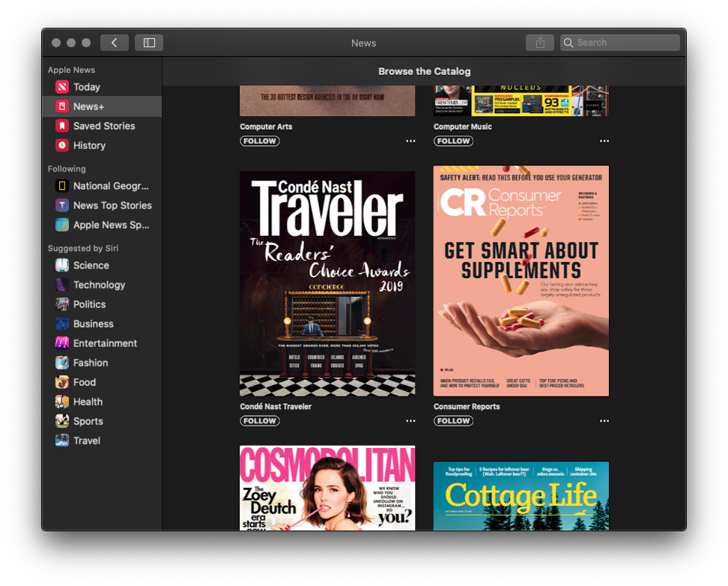Viewport: 728px width, 586px height.
Task: Open the Condé Nast Traveler title link
Action: coord(276,407)
